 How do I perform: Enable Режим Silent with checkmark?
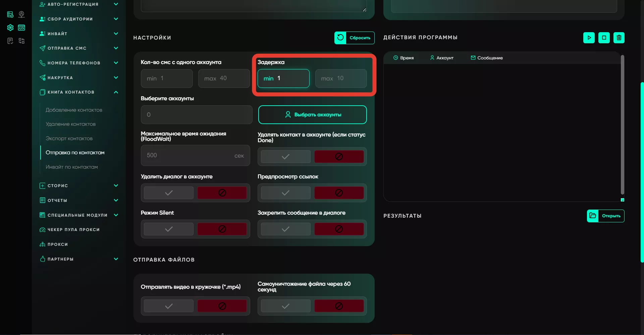tap(169, 229)
